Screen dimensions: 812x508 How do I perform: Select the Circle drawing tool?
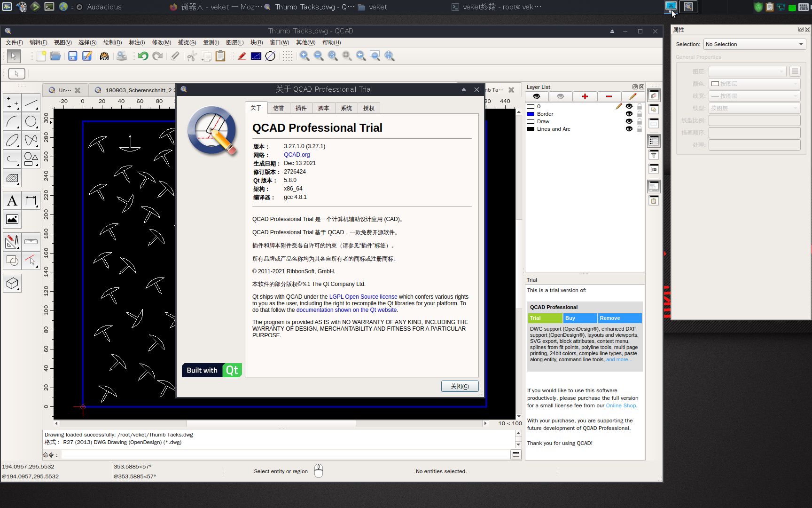tap(31, 121)
